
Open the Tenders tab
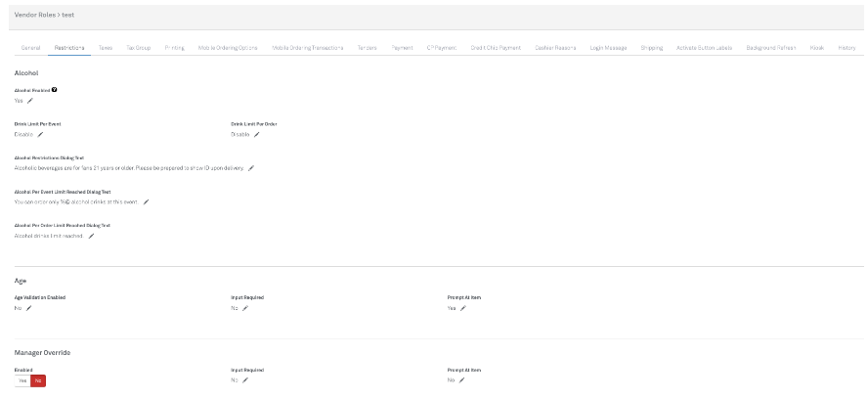click(x=368, y=47)
